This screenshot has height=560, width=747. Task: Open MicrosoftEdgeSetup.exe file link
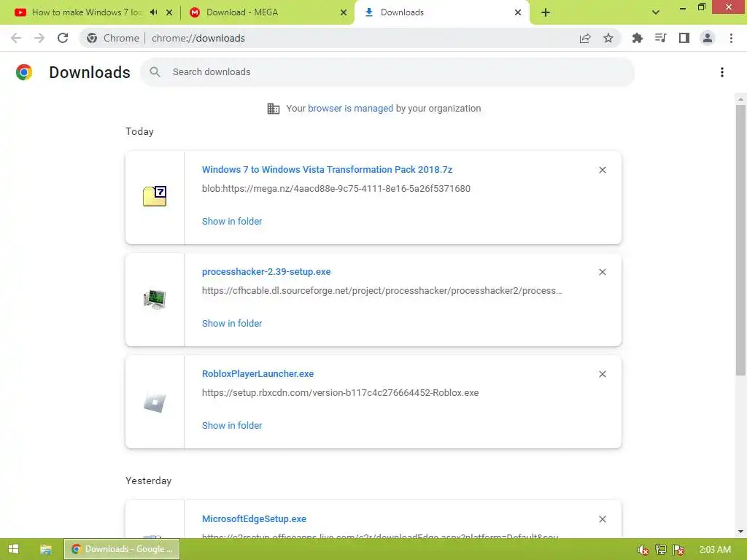coord(254,519)
